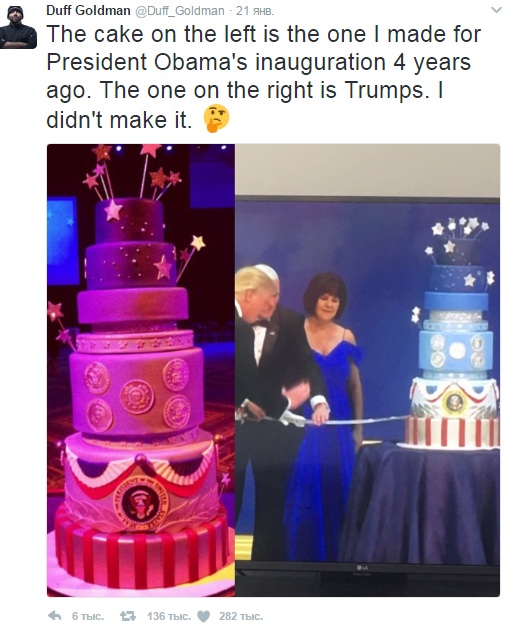
Task: Visit the @Duff_Goldman handle link
Action: coord(179,11)
